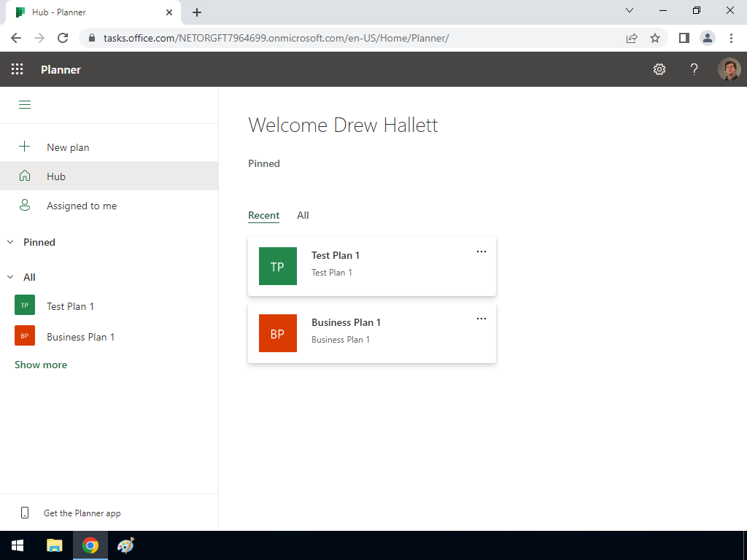This screenshot has height=560, width=747.
Task: Open the tab search dropdown arrow
Action: pos(630,10)
